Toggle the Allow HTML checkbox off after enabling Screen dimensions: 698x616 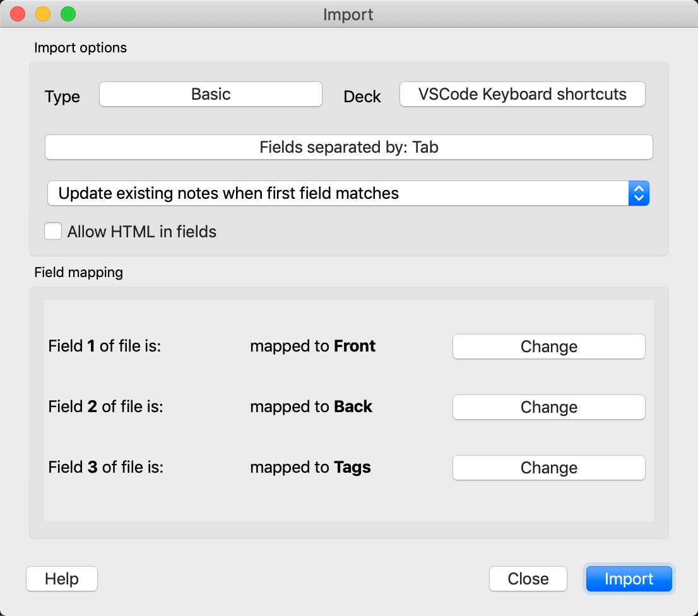(53, 231)
